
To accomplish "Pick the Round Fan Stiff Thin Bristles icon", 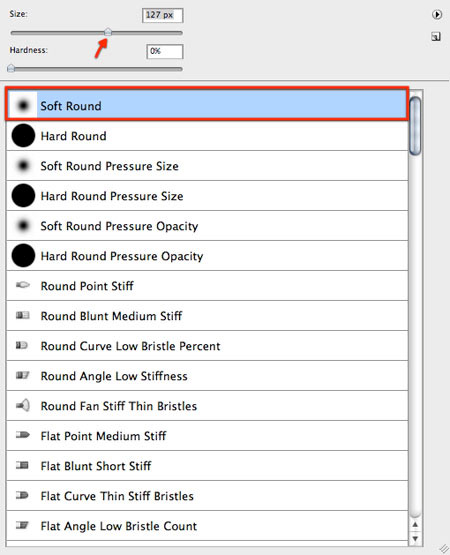I will [x=23, y=405].
